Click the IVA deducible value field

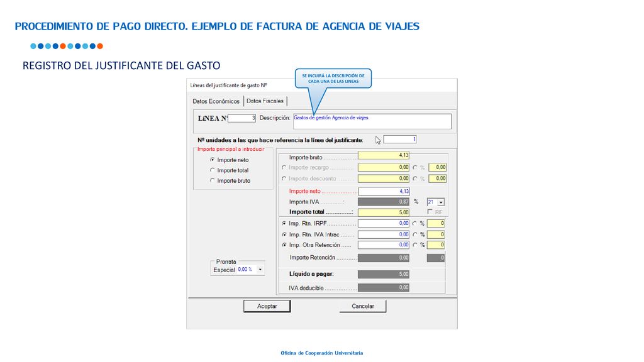pyautogui.click(x=384, y=288)
